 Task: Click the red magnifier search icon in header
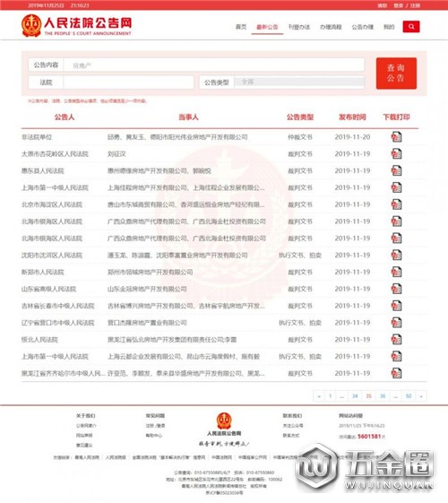tap(411, 27)
